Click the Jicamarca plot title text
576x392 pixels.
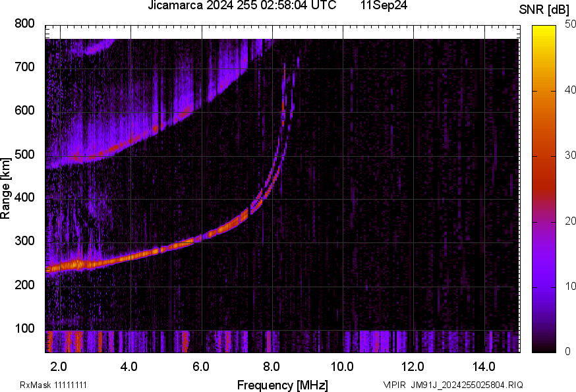[x=175, y=7]
